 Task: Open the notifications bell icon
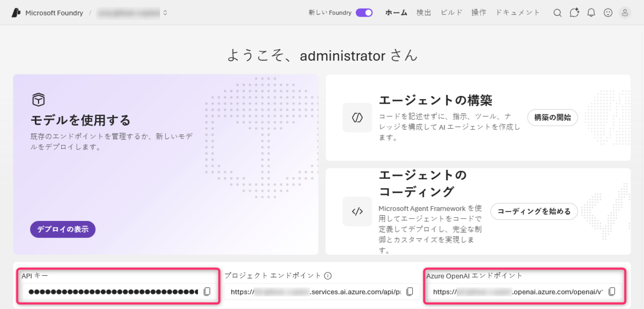(x=591, y=13)
